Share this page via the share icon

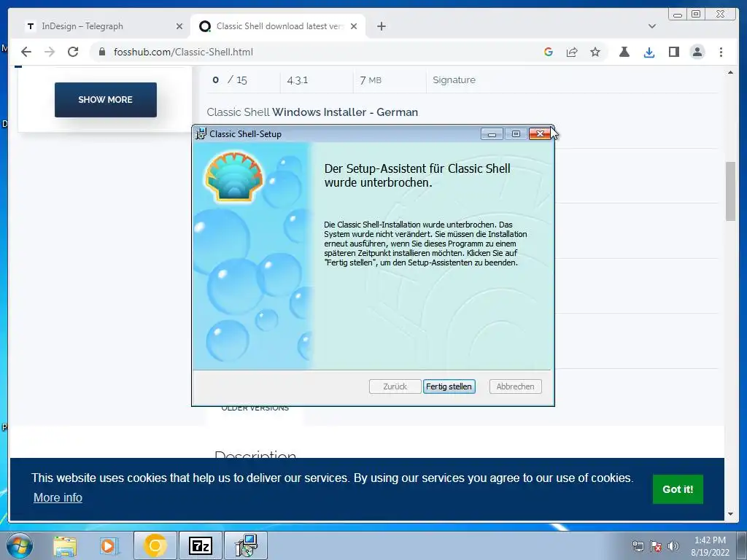[x=572, y=52]
